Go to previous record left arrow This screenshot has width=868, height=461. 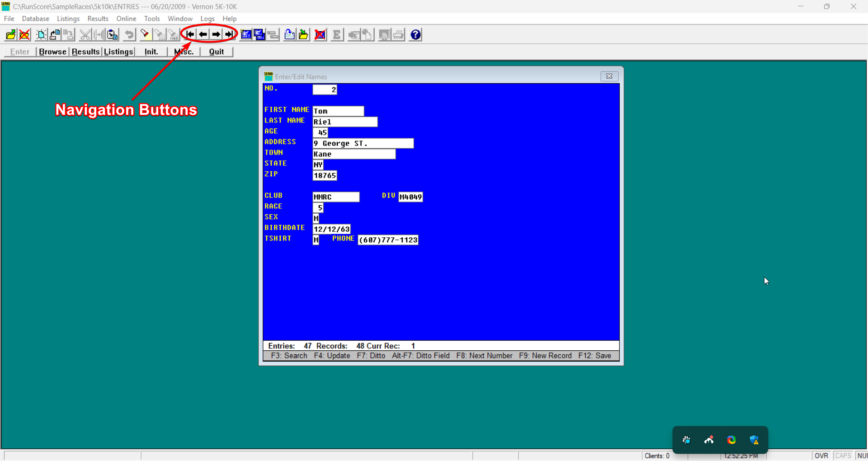pyautogui.click(x=203, y=35)
